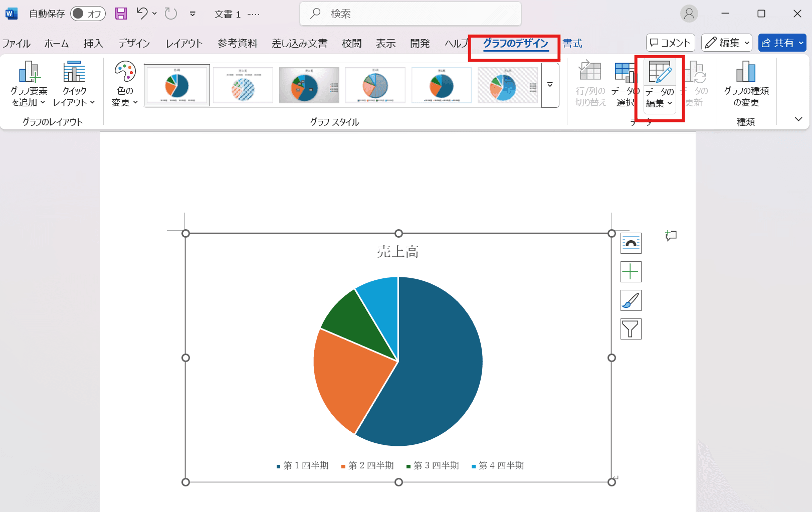
Task: Click the データの選択 icon
Action: [x=625, y=84]
